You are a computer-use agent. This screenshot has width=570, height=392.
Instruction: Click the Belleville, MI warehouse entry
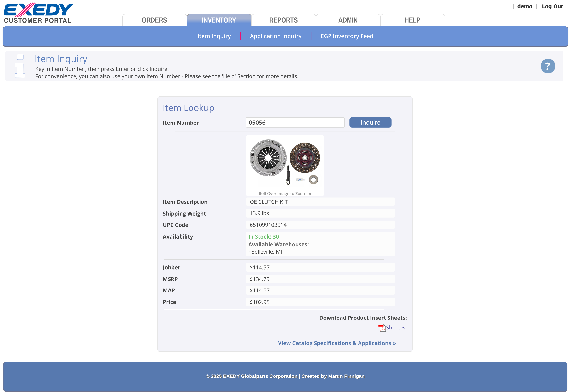click(266, 252)
